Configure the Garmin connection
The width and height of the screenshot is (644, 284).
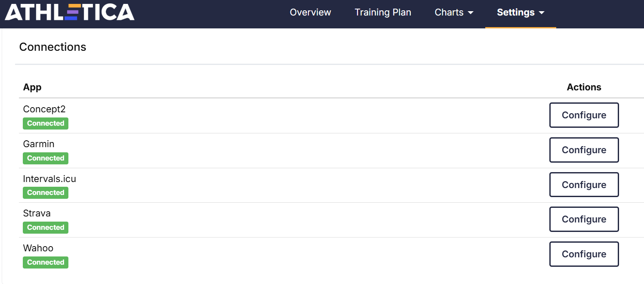(584, 150)
